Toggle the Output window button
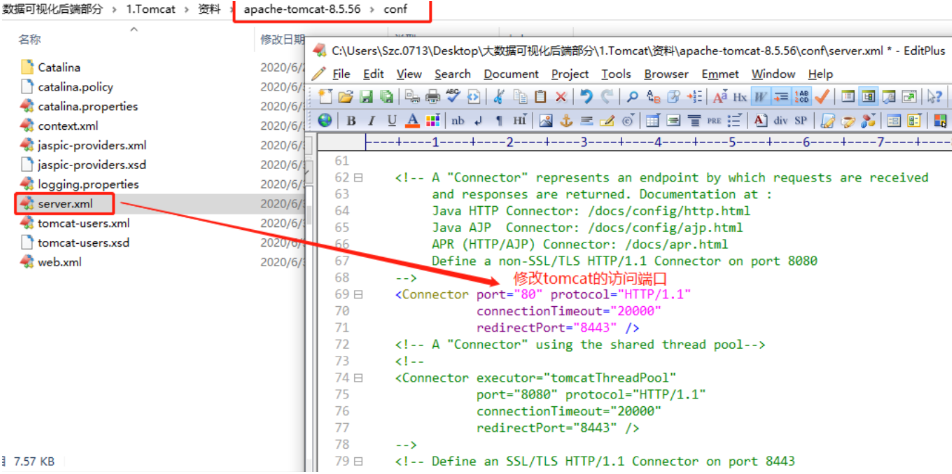Image resolution: width=952 pixels, height=474 pixels. click(x=889, y=96)
